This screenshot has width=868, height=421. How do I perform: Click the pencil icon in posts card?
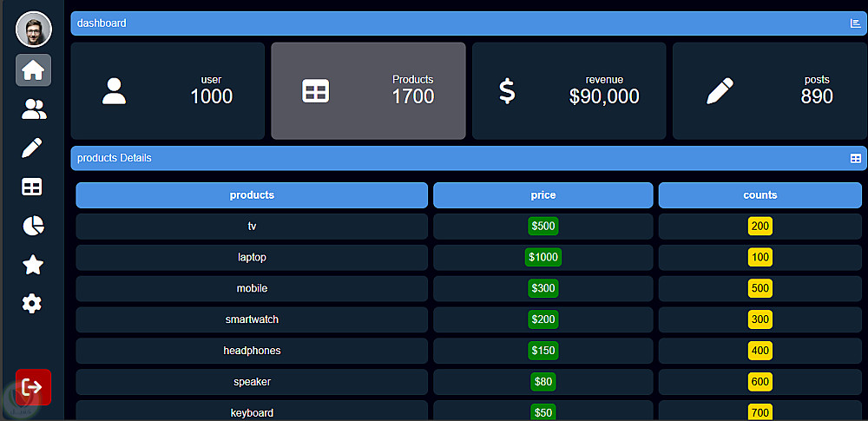(x=720, y=91)
